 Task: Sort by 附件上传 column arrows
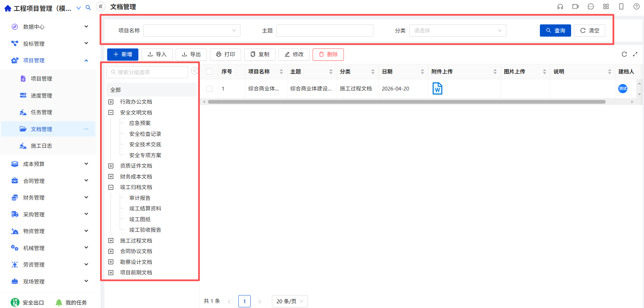[495, 71]
